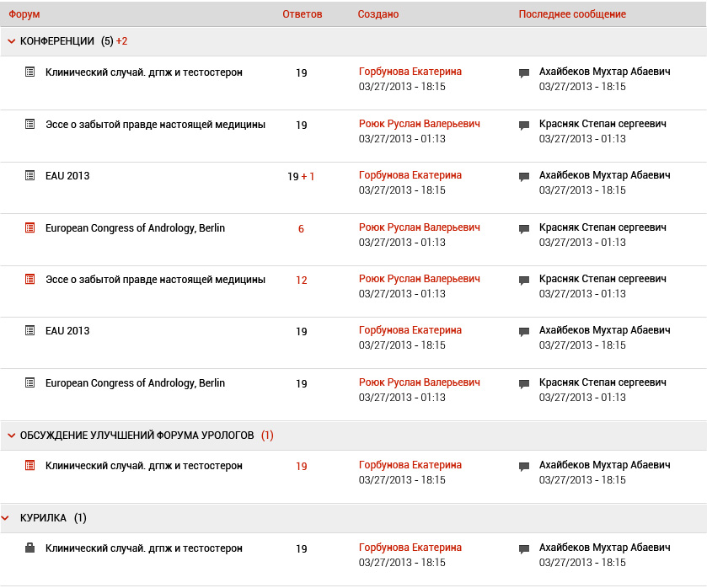Click speech bubble icon in European Congress row with 6 replies
The width and height of the screenshot is (707, 588).
pos(524,229)
